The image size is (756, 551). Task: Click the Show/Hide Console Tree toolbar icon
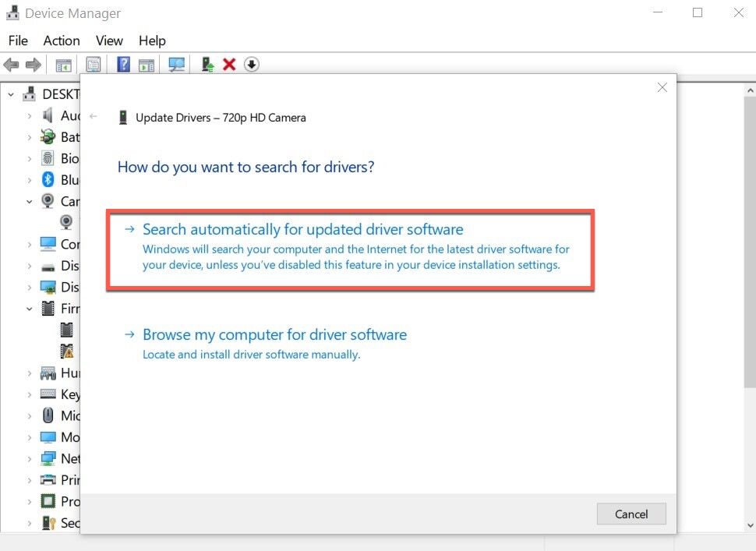point(63,65)
